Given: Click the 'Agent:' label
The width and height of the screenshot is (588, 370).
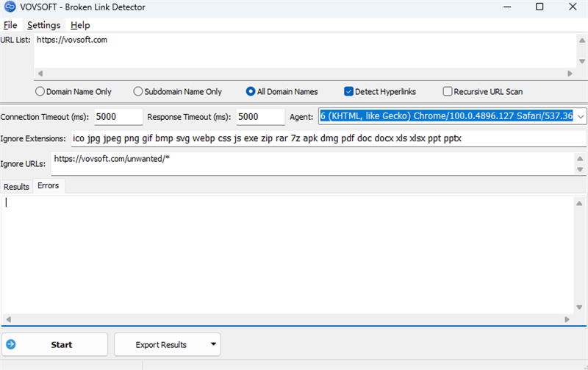Looking at the screenshot, I should click(301, 117).
